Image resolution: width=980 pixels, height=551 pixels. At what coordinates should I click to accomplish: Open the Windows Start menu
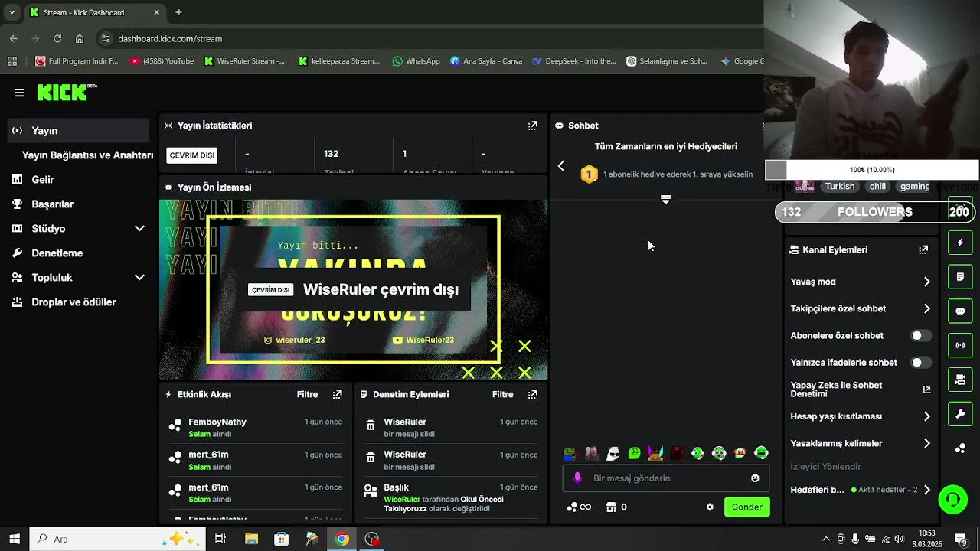[x=15, y=539]
